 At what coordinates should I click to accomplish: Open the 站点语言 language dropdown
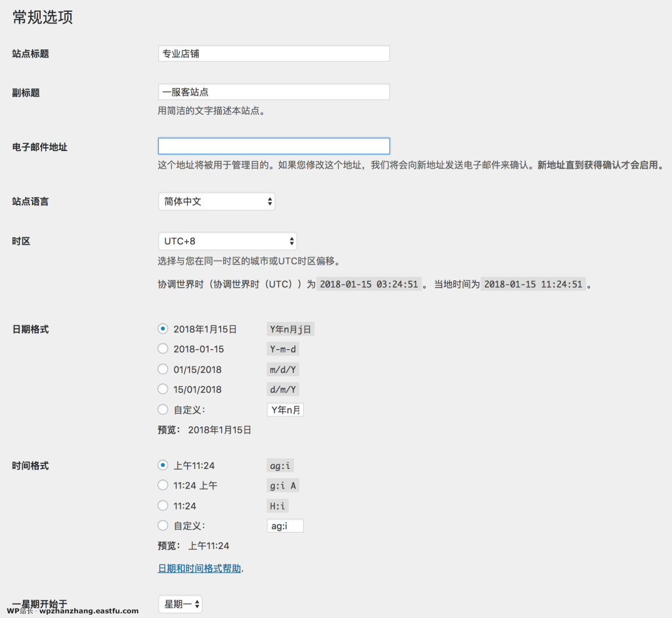[x=217, y=201]
